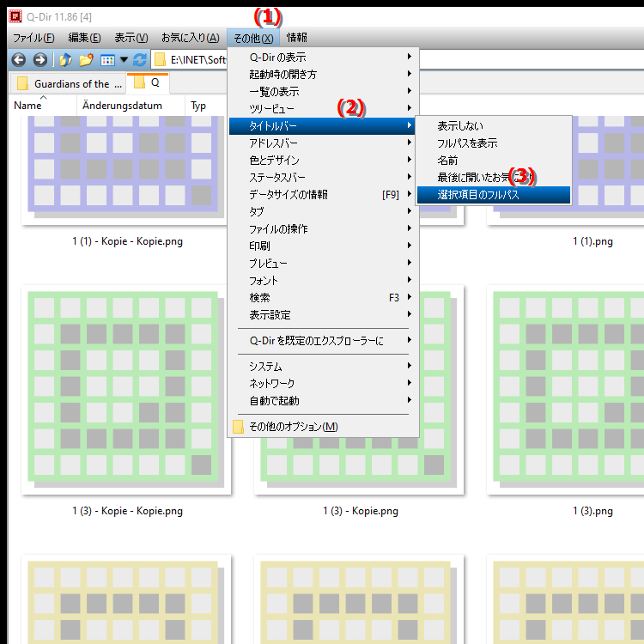Click the その他(X) menu

(253, 38)
